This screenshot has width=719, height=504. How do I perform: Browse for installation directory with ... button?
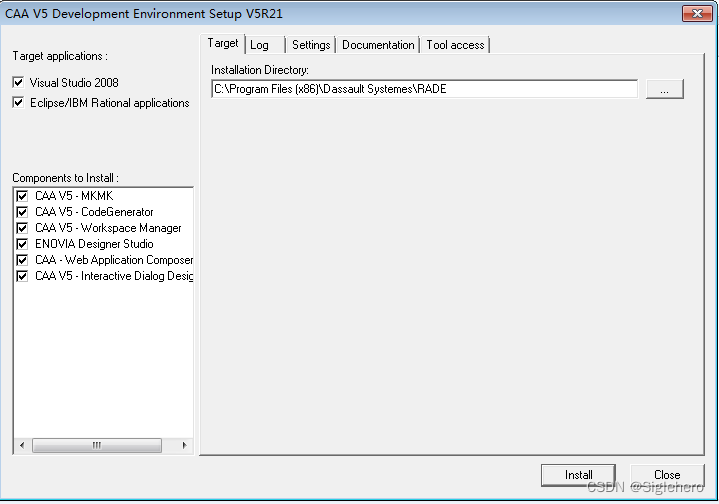[x=664, y=89]
